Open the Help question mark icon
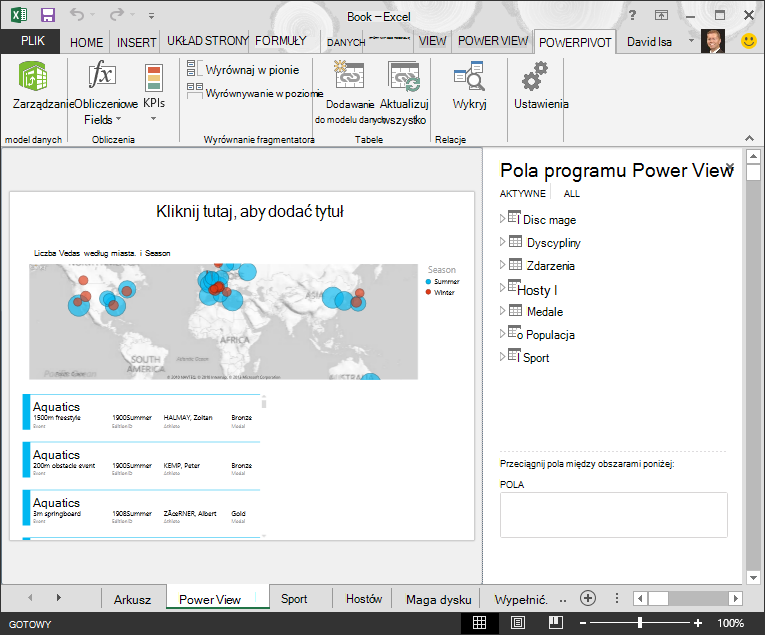This screenshot has height=635, width=765. pos(632,15)
